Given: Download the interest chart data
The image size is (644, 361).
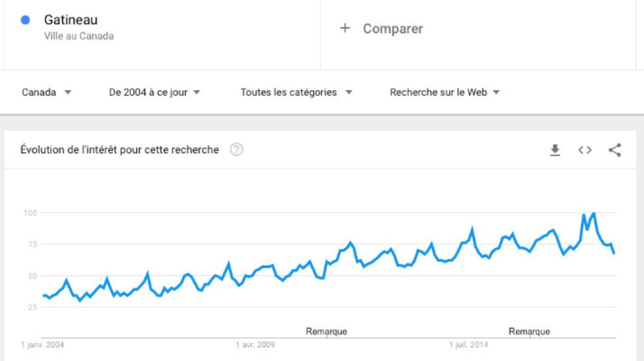Looking at the screenshot, I should point(554,150).
